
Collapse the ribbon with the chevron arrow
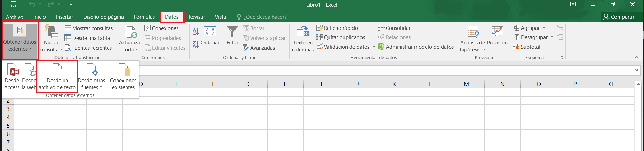[x=637, y=57]
